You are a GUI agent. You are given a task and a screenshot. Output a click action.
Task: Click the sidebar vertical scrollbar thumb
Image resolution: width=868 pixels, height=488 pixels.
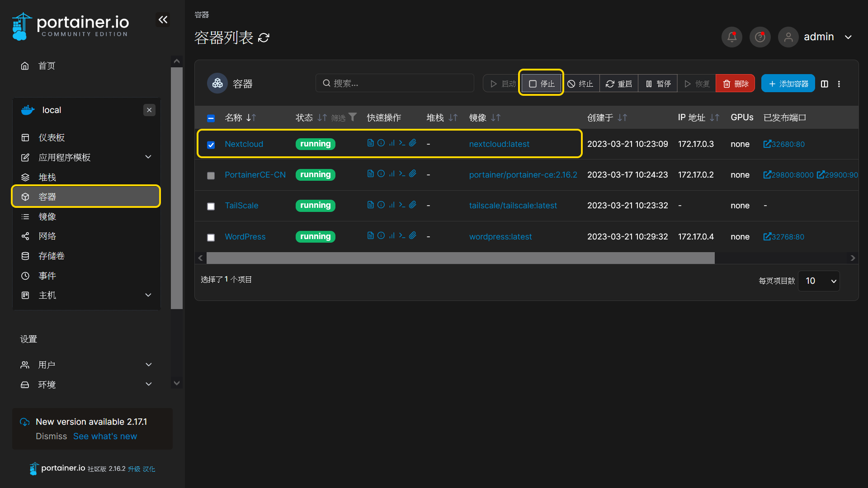(177, 188)
